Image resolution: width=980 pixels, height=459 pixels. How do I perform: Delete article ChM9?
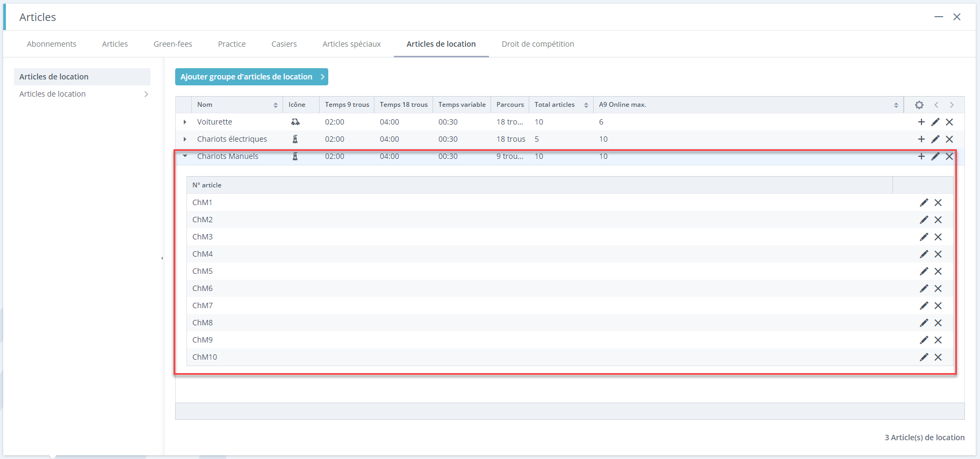coord(938,340)
